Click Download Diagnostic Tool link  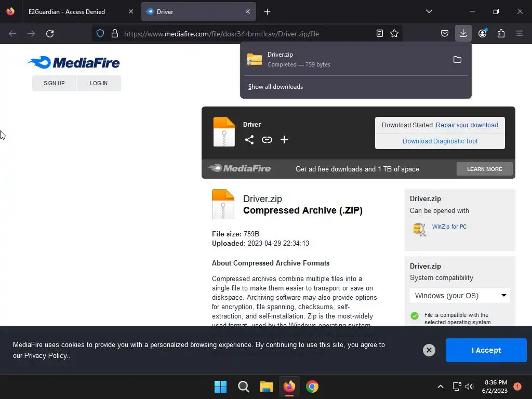tap(440, 141)
